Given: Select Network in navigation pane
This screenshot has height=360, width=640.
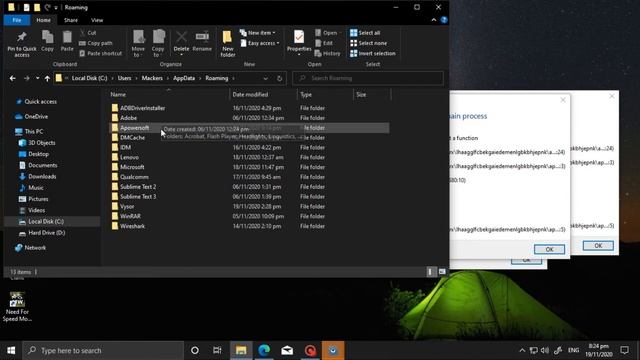Looking at the screenshot, I should 35,248.
